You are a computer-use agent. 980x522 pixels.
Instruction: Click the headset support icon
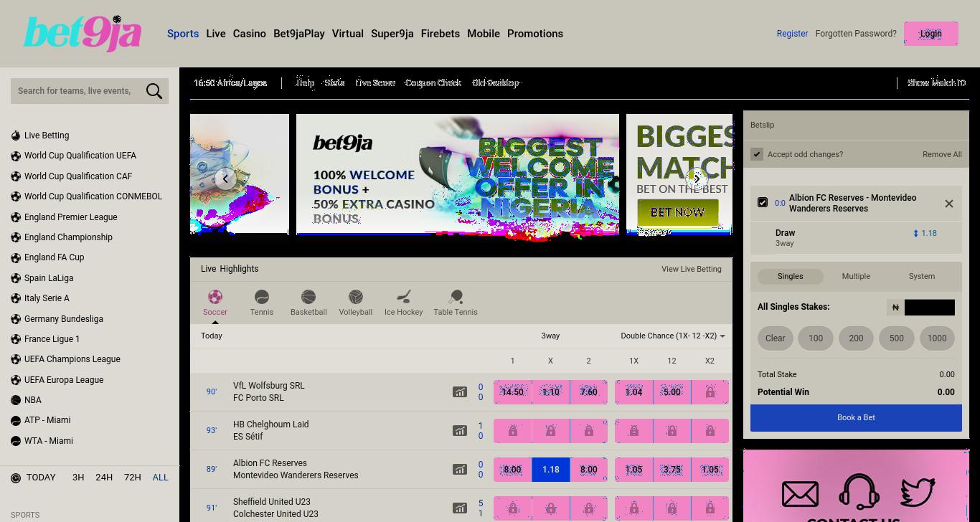click(x=859, y=492)
